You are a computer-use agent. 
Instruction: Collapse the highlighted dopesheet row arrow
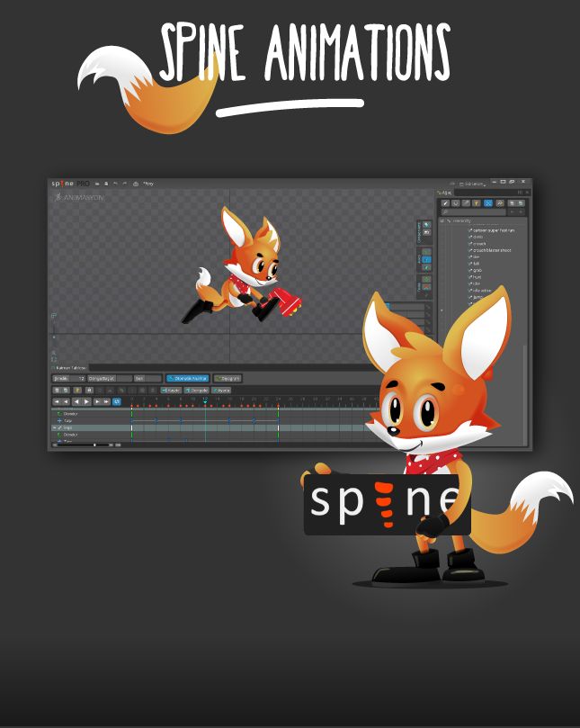click(54, 427)
